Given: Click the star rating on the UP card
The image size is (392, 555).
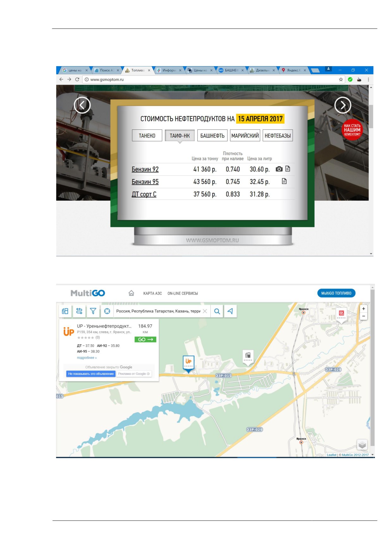Looking at the screenshot, I should click(x=85, y=338).
